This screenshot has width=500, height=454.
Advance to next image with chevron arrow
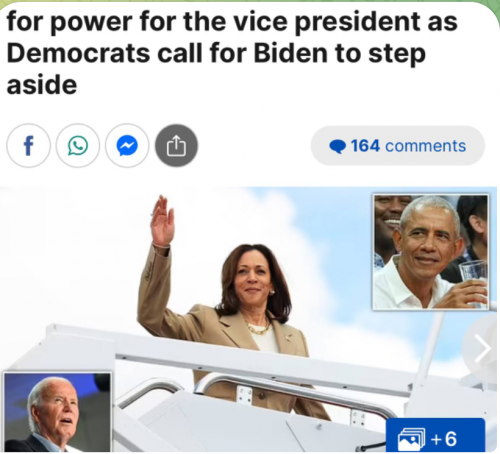482,348
